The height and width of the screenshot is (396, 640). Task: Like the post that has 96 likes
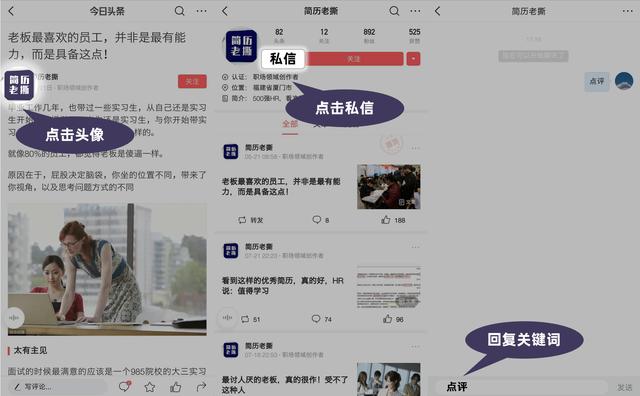click(393, 319)
